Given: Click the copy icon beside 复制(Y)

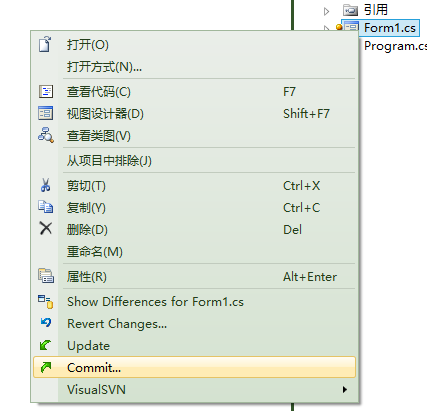Looking at the screenshot, I should tap(46, 207).
